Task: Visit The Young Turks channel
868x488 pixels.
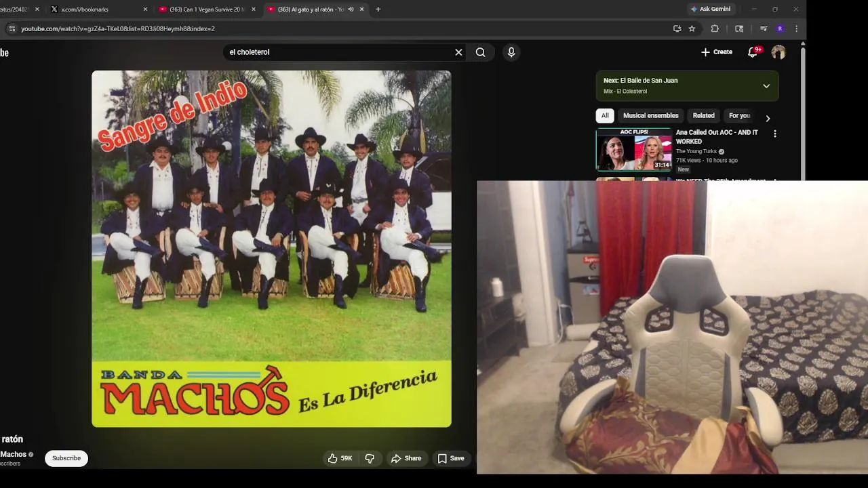Action: pos(696,151)
